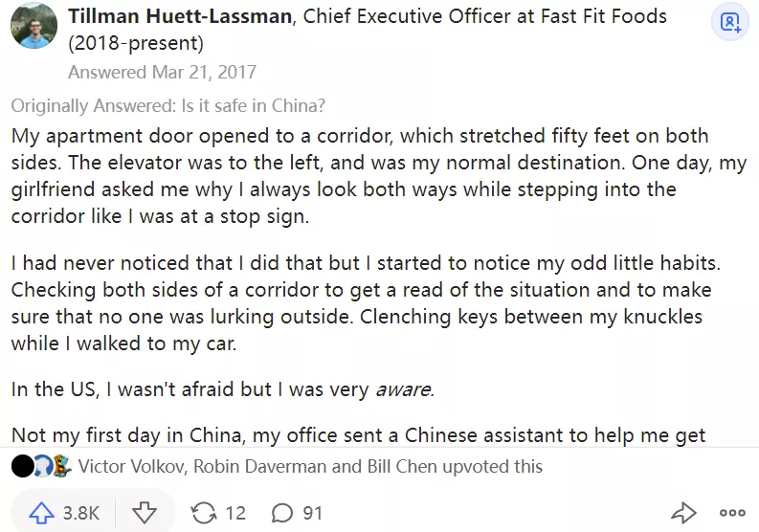The height and width of the screenshot is (532, 759).
Task: Click the follow author icon button
Action: tap(729, 23)
